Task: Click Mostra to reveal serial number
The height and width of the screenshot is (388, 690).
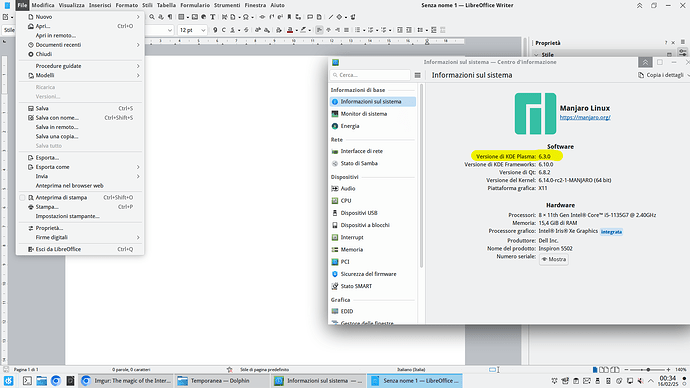Action: (x=554, y=259)
